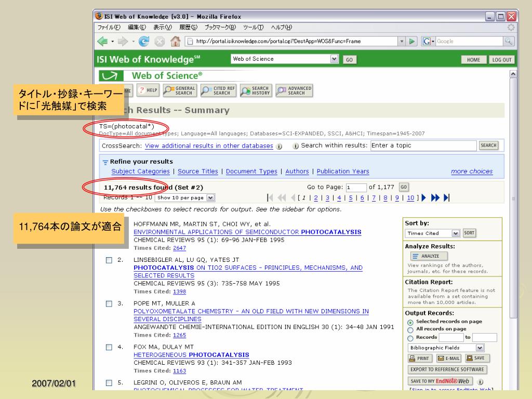Reload the page with the refresh icon

144,42
